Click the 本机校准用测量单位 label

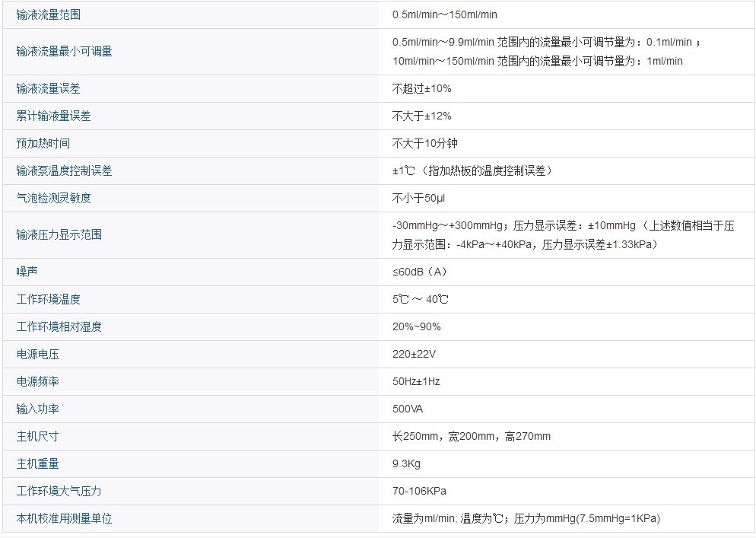coord(64,518)
